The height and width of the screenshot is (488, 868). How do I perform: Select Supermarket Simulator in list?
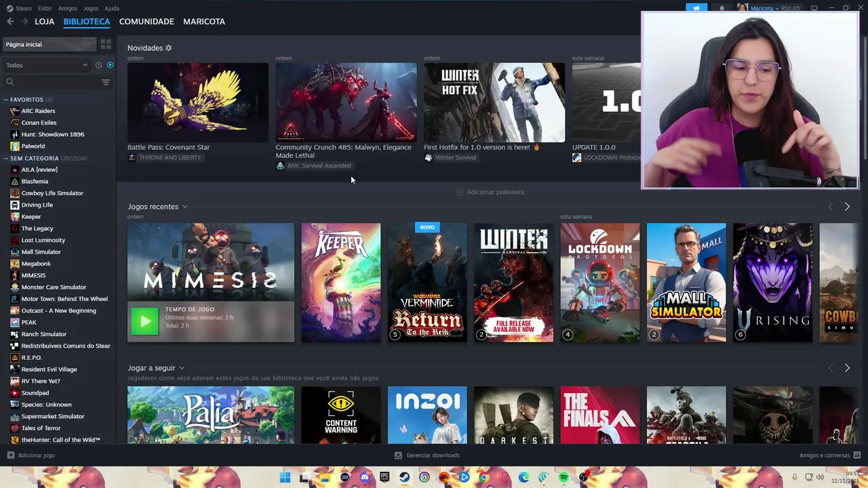coord(53,416)
